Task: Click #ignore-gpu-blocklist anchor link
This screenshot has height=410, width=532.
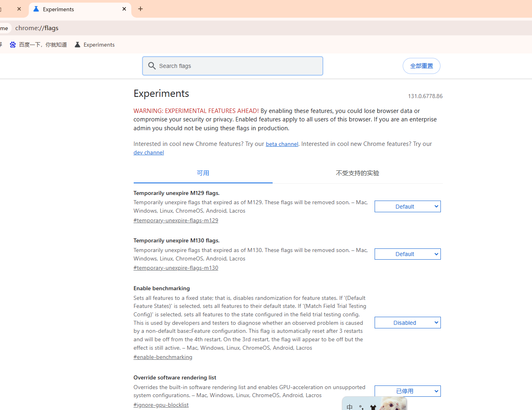Action: click(161, 405)
